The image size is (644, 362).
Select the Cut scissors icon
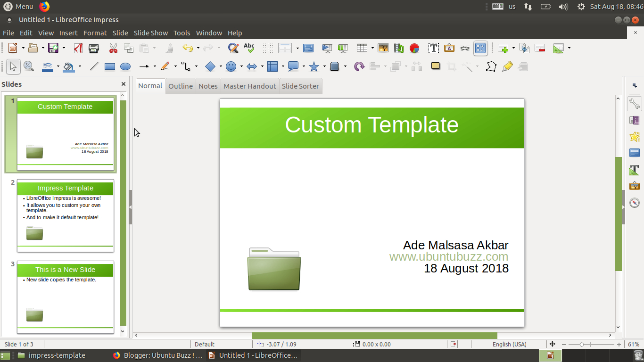113,48
